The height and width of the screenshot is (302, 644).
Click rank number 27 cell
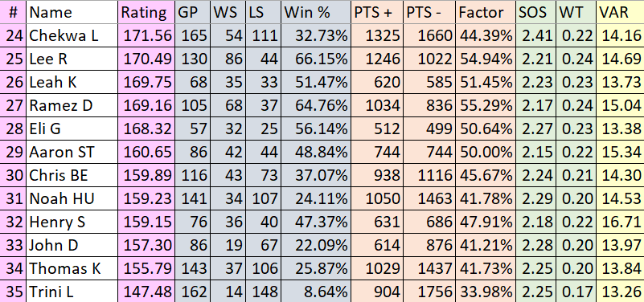[x=13, y=105]
